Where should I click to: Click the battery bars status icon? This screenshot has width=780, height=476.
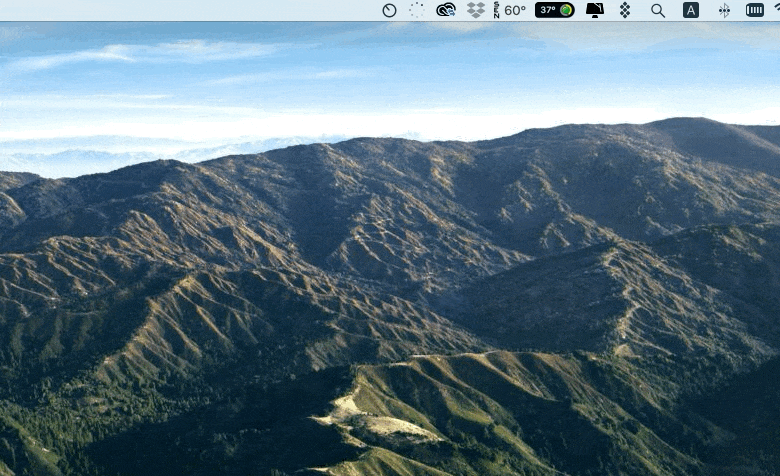(755, 10)
